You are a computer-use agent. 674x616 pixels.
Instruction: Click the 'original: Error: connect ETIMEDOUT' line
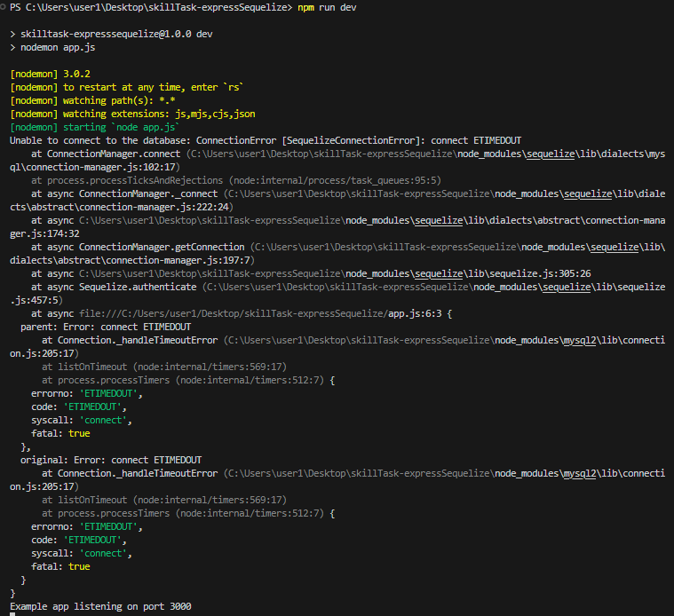[x=111, y=460]
